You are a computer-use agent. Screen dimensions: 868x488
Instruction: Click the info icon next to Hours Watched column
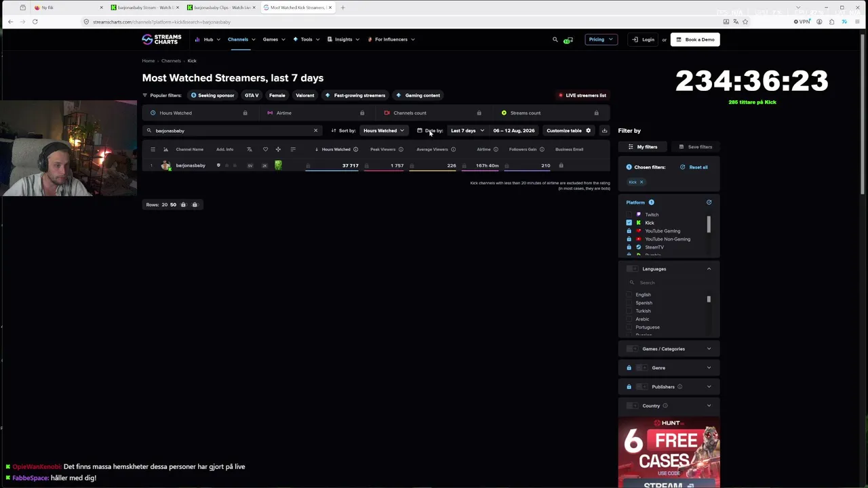pyautogui.click(x=355, y=149)
